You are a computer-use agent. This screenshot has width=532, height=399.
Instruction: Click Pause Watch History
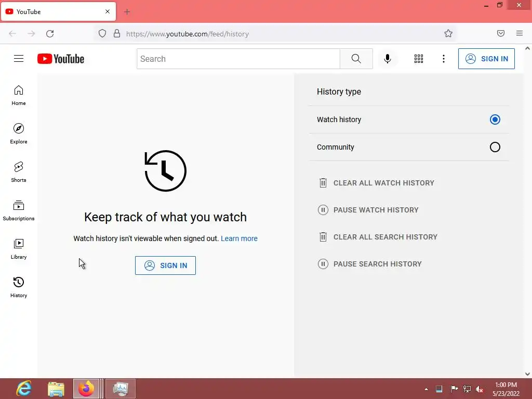point(368,210)
